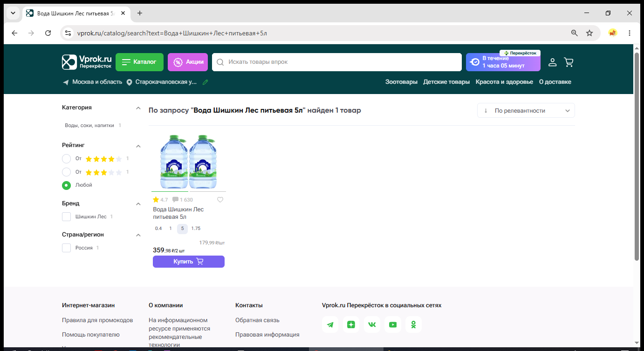Click the page vertical scrollbar
This screenshot has width=644, height=351.
637,156
